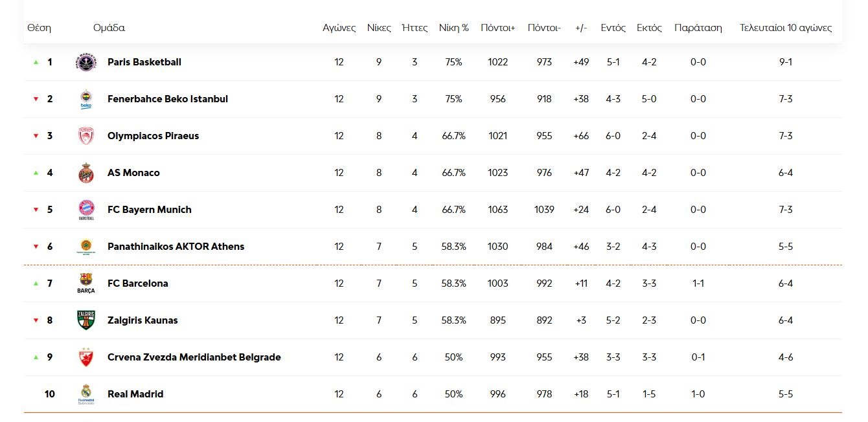Click the green up arrow beside Paris
Viewport: 868px width, 422px height.
click(36, 62)
